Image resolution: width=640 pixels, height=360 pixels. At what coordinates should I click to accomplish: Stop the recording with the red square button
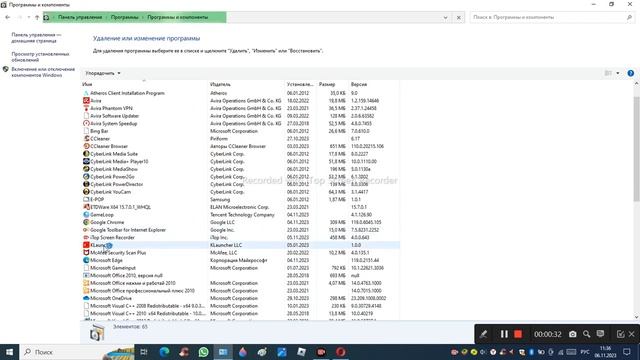coord(518,334)
